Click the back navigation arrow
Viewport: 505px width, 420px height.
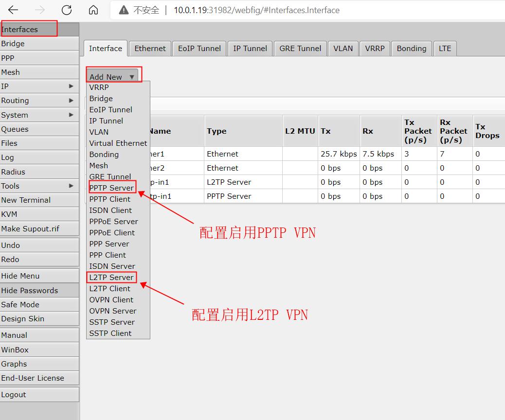coord(13,10)
